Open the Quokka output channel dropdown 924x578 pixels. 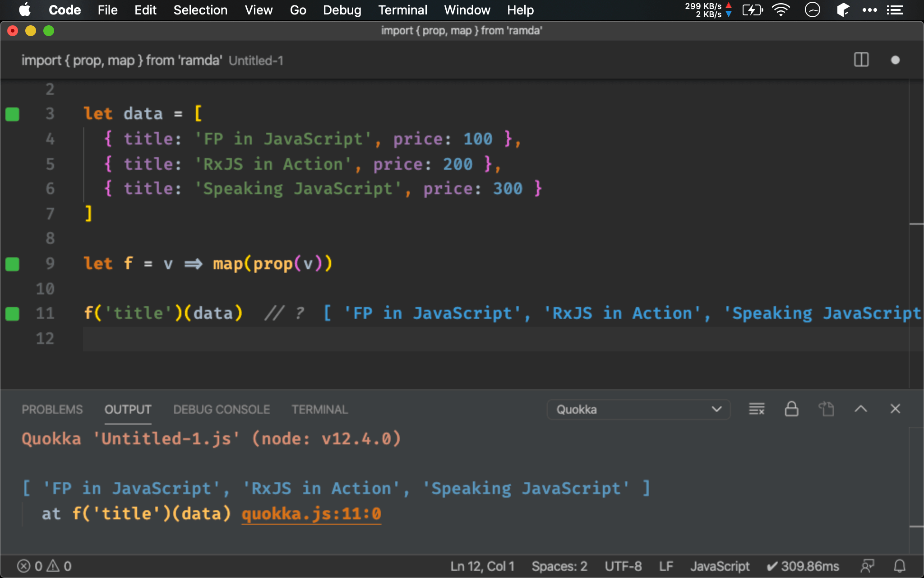point(638,410)
